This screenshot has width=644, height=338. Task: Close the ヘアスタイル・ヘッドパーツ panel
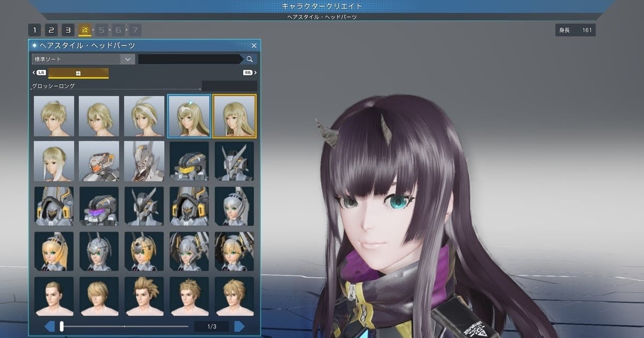point(254,46)
